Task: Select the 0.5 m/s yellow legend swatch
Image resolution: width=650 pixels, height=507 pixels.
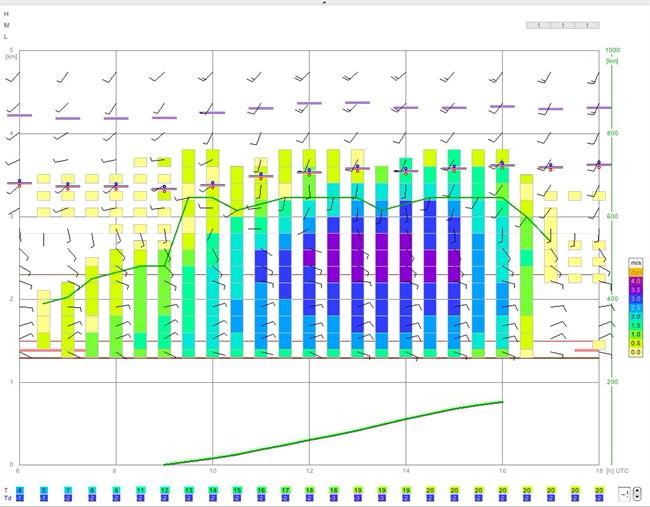Action: click(635, 343)
